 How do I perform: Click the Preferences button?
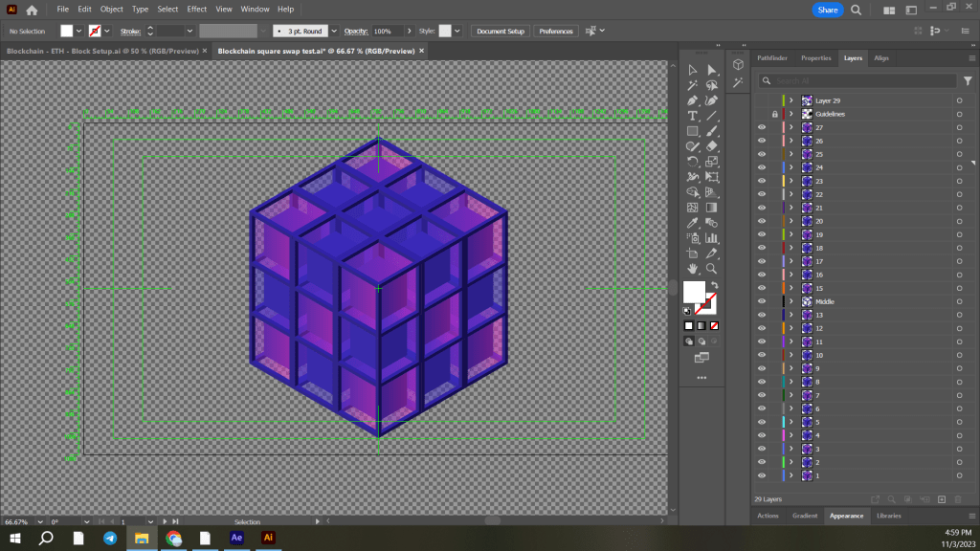pos(556,31)
